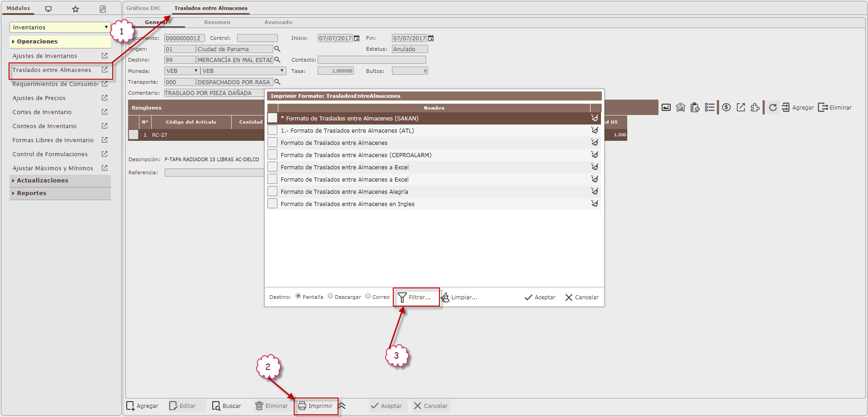Screen dimensions: 868x417
Task: Click edit icon for SAKAN format row
Action: [x=595, y=118]
